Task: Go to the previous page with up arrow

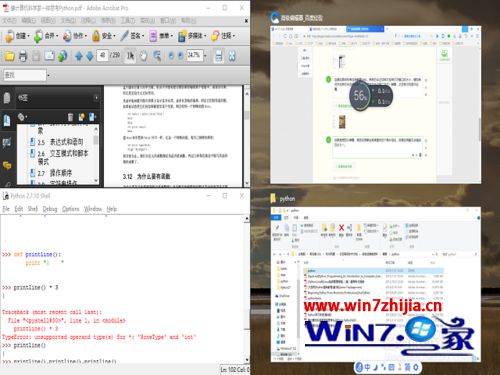Action: pyautogui.click(x=79, y=56)
